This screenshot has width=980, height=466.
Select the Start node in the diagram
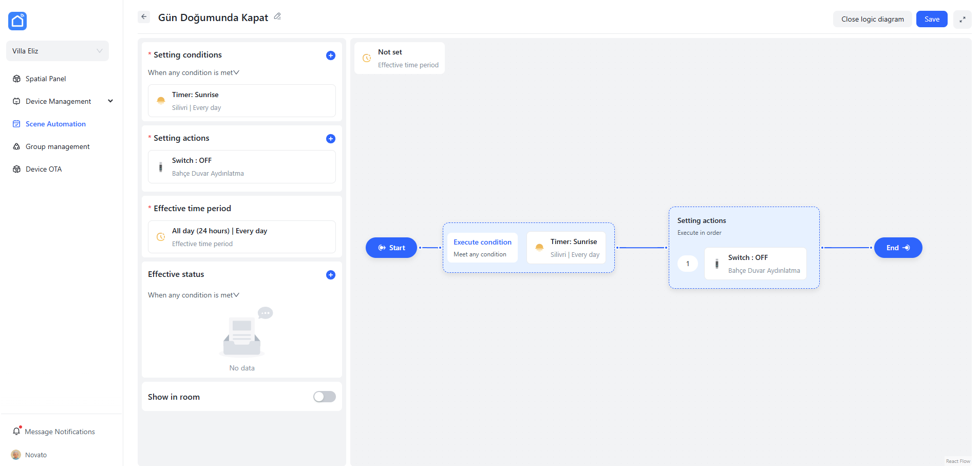391,248
